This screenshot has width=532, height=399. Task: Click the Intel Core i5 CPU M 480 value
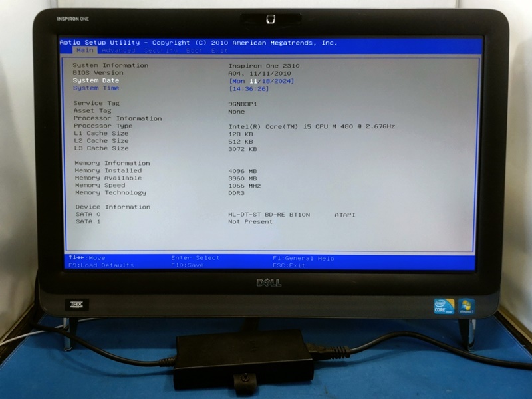pyautogui.click(x=312, y=126)
